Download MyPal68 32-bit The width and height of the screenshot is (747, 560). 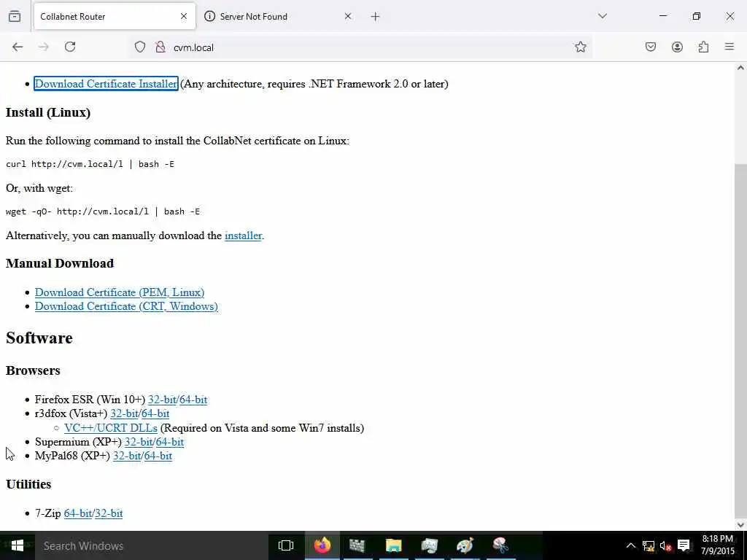tap(127, 456)
